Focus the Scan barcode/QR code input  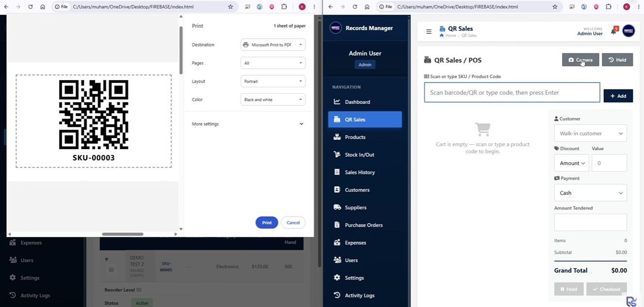[x=512, y=92]
